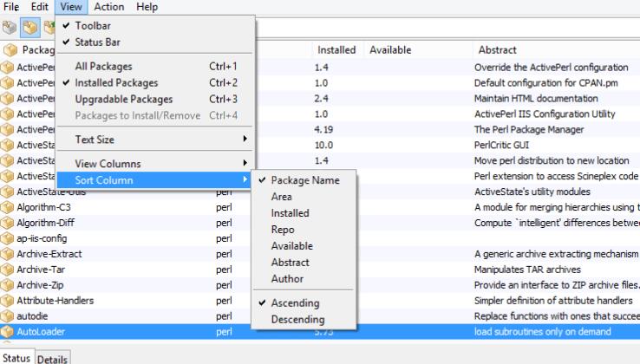Click package icon beside Attribute-Handlers
Screen dimensions: 640x364
coord(7,301)
